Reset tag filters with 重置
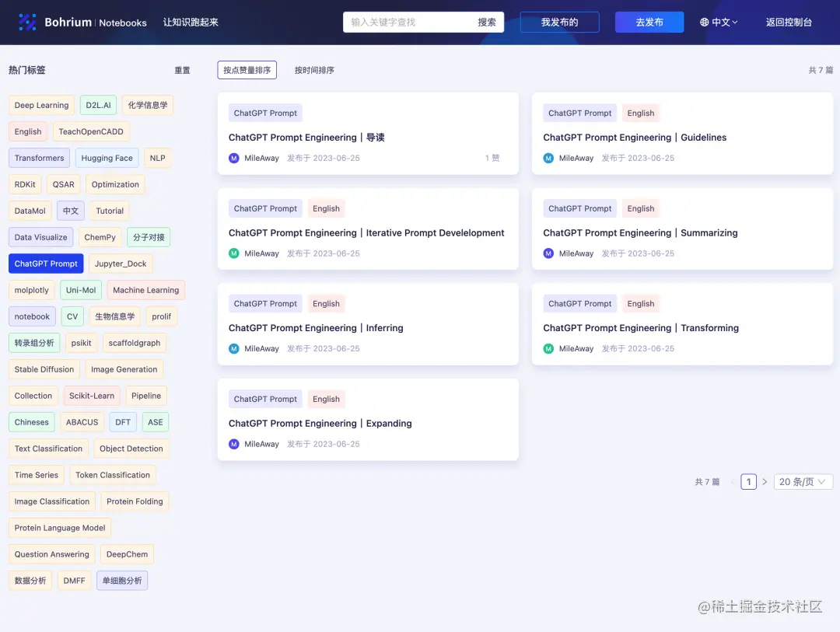This screenshot has width=840, height=632. click(182, 70)
